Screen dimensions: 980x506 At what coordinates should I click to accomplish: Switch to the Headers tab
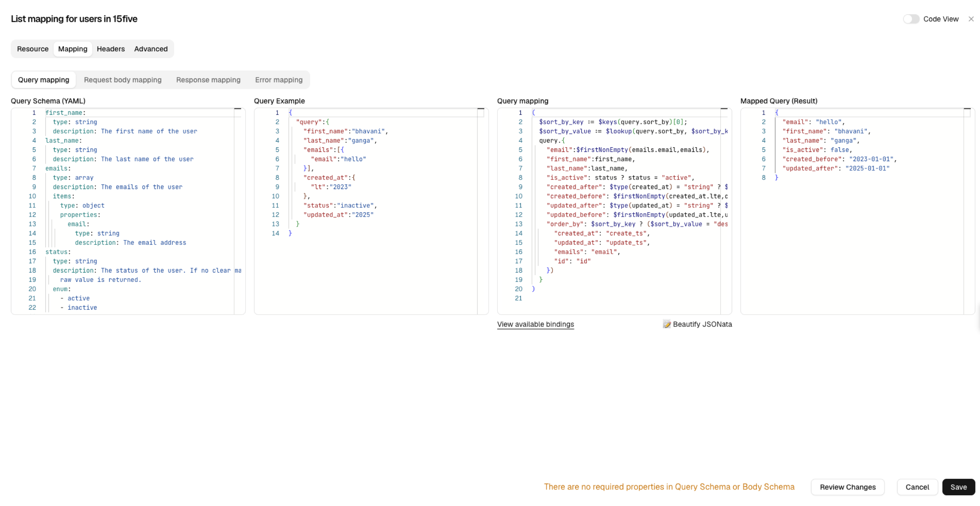(111, 49)
